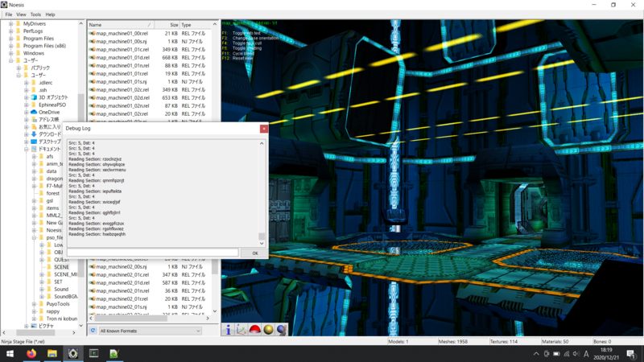Open the Notepad++ taskbar icon

[x=114, y=353]
